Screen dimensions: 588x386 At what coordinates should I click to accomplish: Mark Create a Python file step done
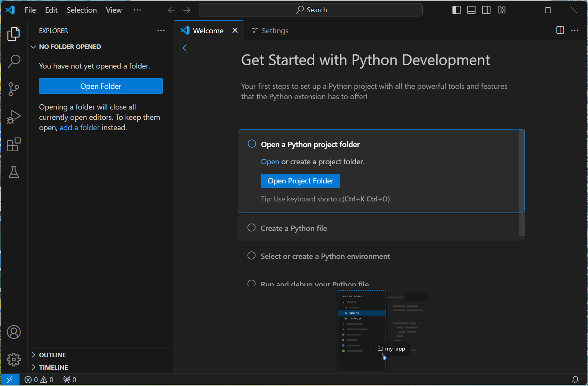252,227
